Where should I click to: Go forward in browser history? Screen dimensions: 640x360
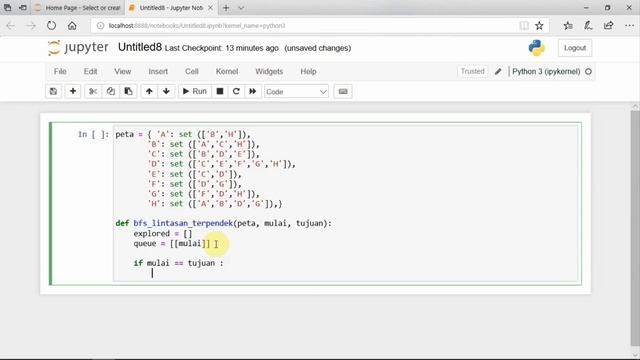[31, 26]
